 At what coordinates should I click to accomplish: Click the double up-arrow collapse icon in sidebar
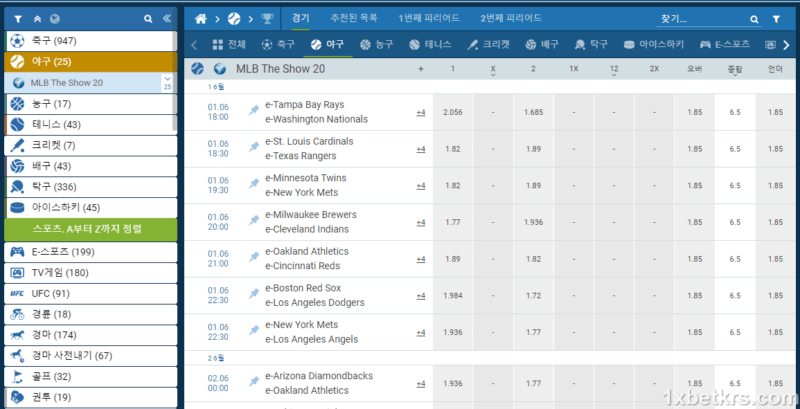point(37,19)
